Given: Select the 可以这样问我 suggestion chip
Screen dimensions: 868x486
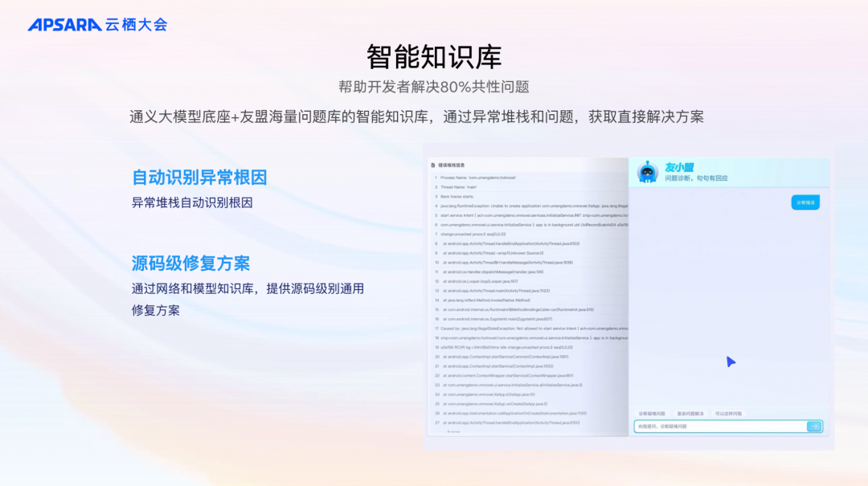Looking at the screenshot, I should (x=728, y=414).
